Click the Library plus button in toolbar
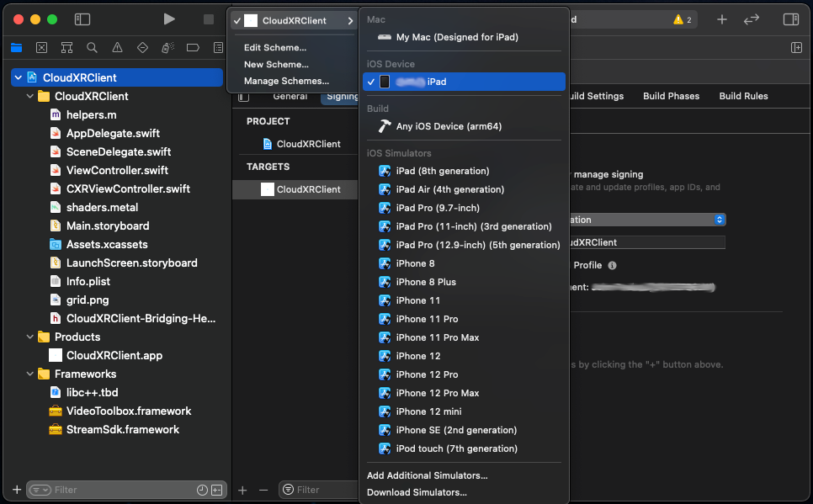Screen dimensions: 813x504 (x=721, y=19)
